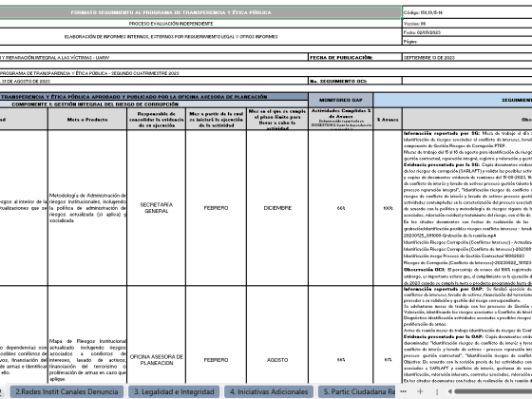Select Actividades Cumplidas % de Avance header

point(341,120)
